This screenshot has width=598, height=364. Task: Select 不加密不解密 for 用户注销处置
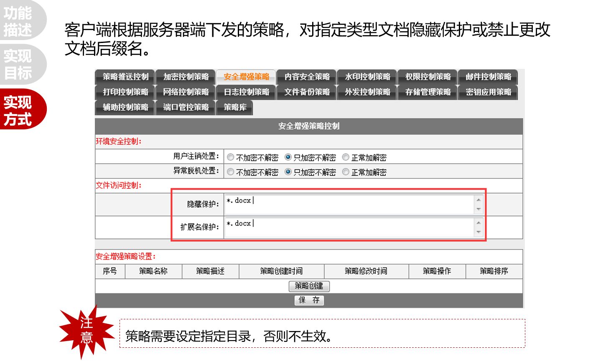pos(231,157)
